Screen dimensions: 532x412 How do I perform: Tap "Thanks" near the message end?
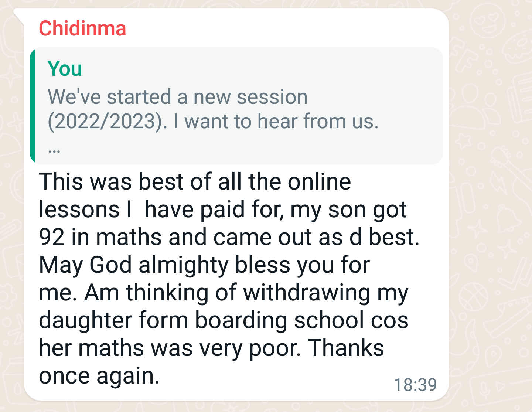coord(346,348)
